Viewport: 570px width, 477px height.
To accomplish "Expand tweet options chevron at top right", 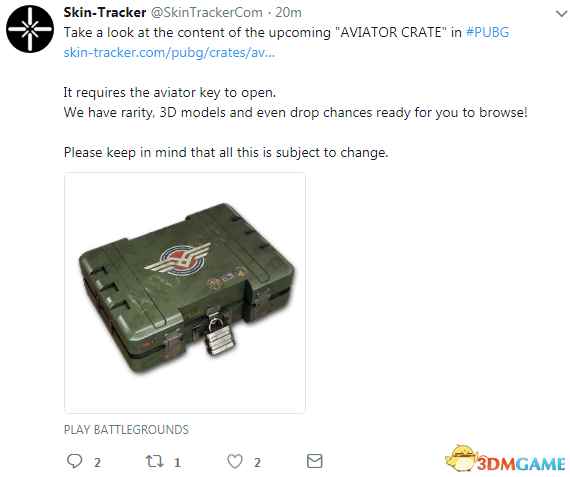I will pos(561,14).
